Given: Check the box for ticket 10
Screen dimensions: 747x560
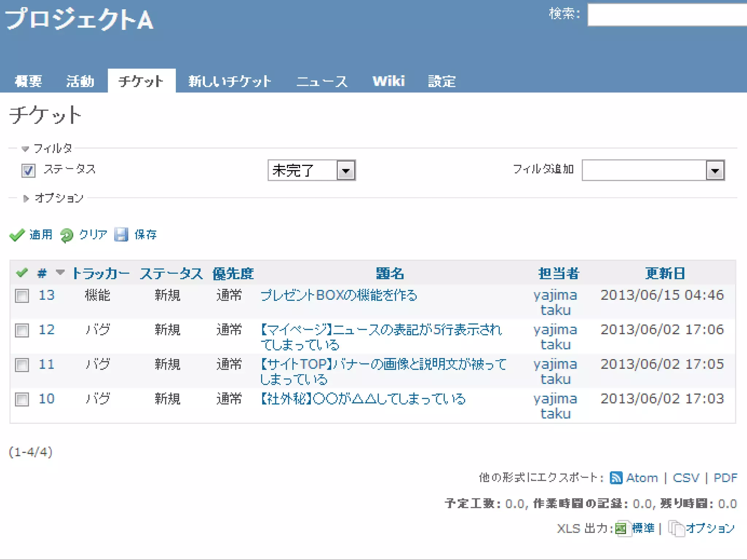Looking at the screenshot, I should pyautogui.click(x=22, y=399).
